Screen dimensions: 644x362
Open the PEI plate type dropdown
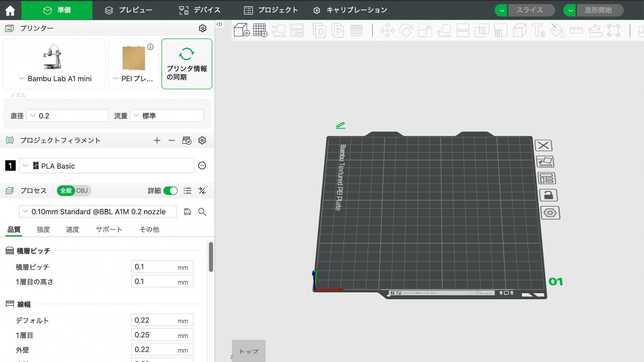[133, 78]
